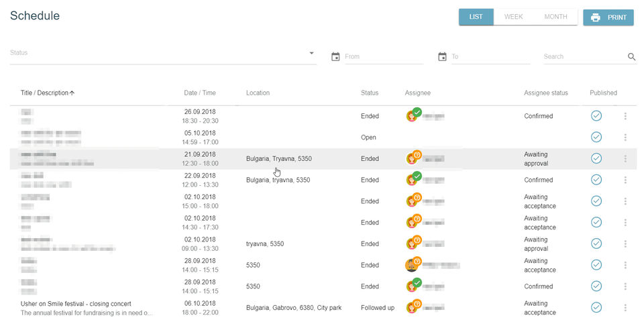Toggle published check for 21.09.2018 shift
This screenshot has height=330, width=644.
596,158
